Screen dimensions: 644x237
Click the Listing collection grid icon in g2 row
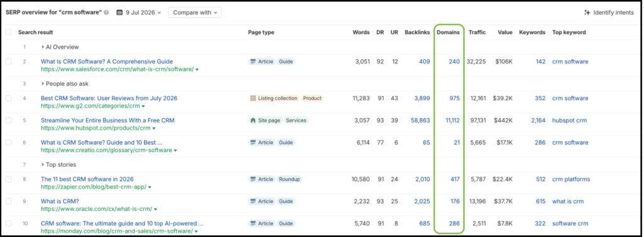(x=253, y=98)
